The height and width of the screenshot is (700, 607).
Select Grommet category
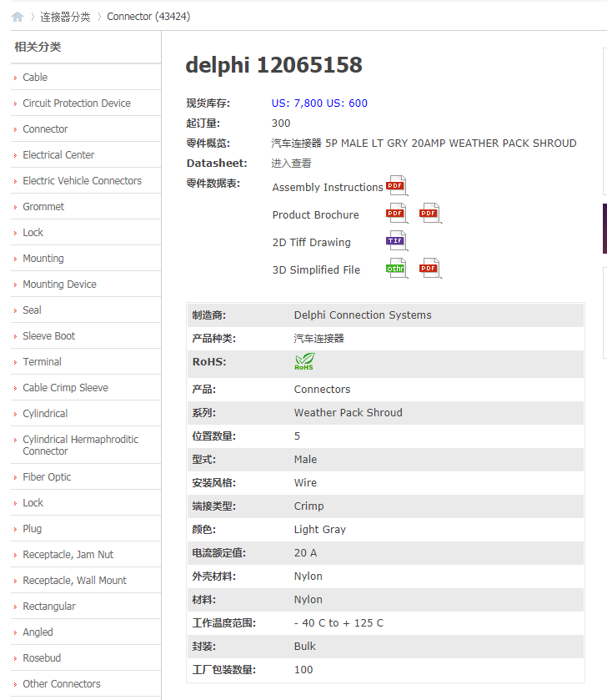pos(43,207)
